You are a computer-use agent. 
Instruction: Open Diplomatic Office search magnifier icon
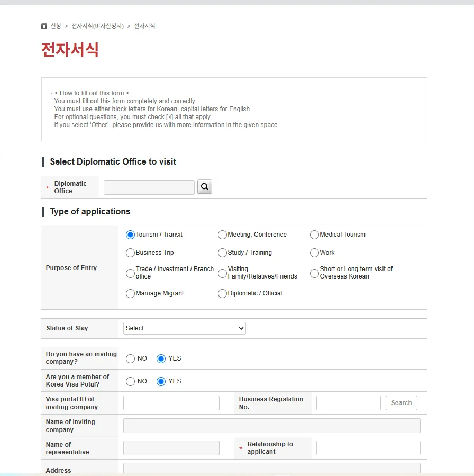pyautogui.click(x=205, y=187)
